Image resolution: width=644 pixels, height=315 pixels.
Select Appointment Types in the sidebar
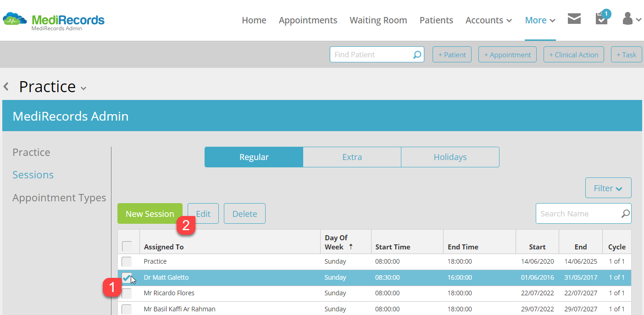point(59,198)
